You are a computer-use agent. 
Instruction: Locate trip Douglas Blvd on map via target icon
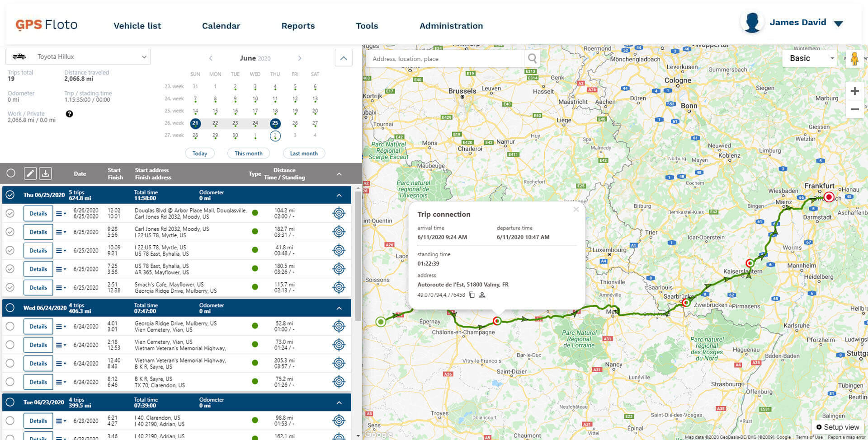(339, 213)
